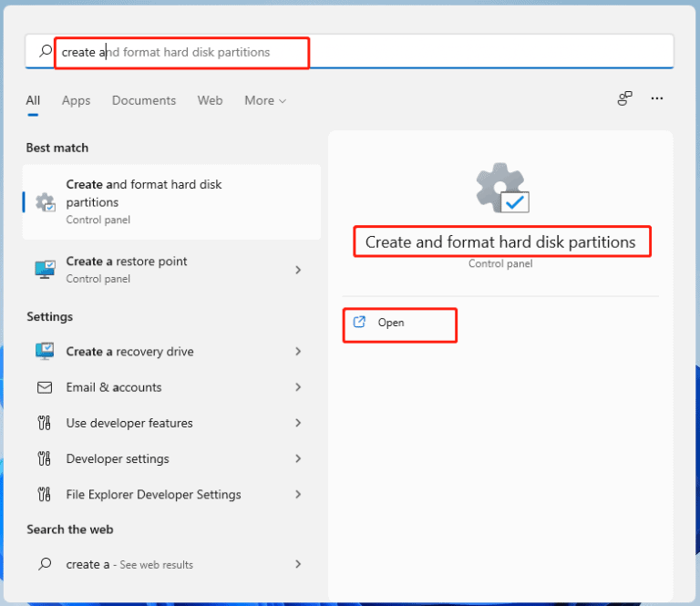The width and height of the screenshot is (700, 606).
Task: Click the feedback people icon near top right
Action: (x=624, y=99)
